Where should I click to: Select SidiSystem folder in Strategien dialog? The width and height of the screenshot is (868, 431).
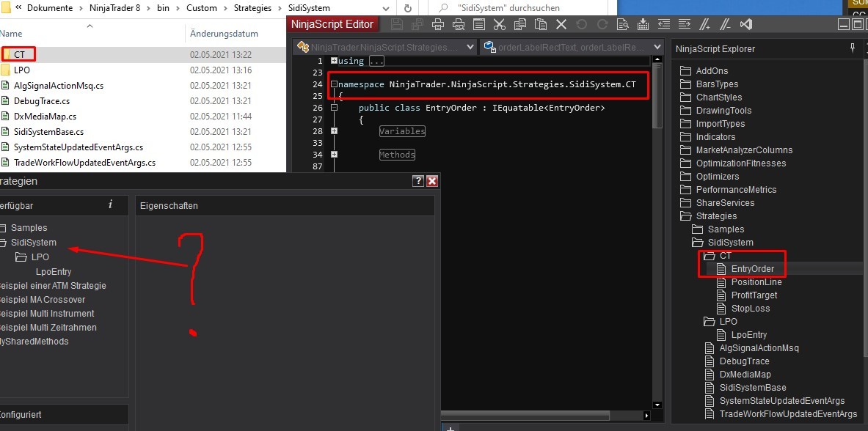click(x=33, y=243)
